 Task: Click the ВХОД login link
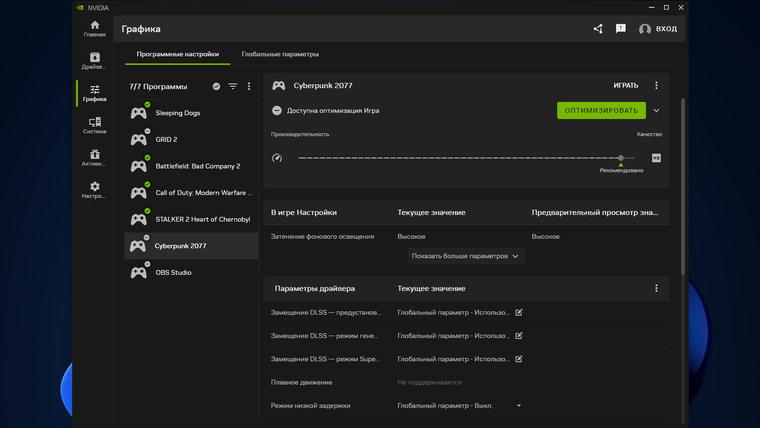point(666,29)
